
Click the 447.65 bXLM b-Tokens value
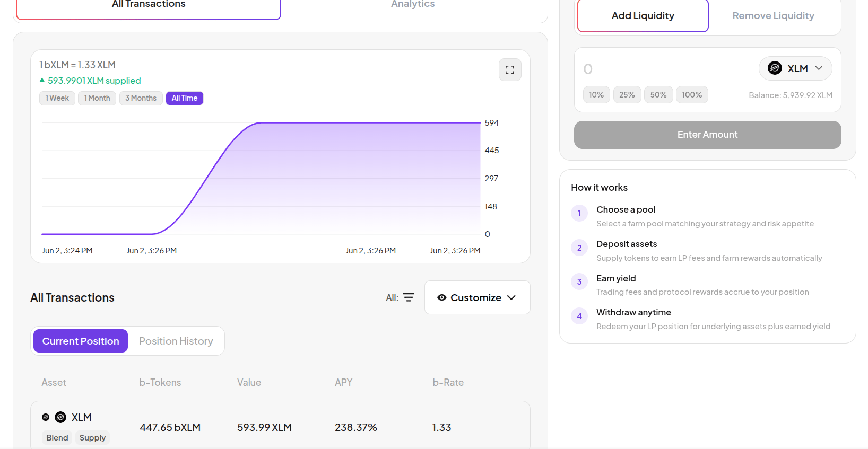(x=170, y=427)
